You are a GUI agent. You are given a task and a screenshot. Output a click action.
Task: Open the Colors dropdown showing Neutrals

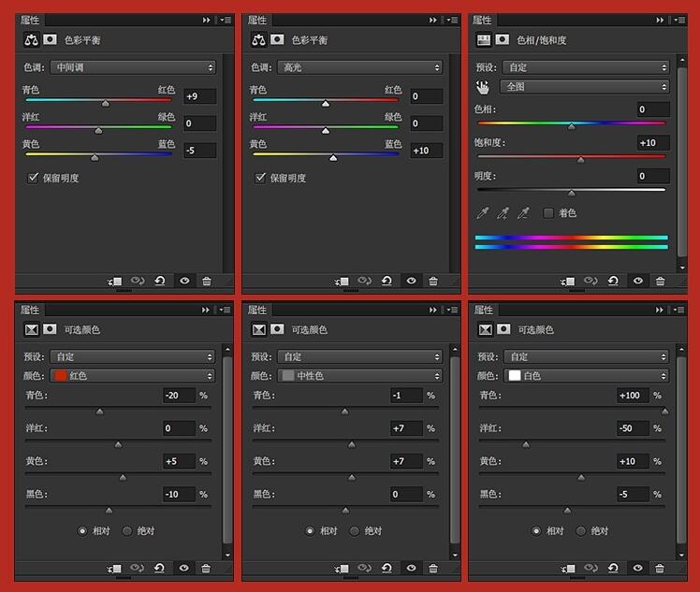click(359, 376)
